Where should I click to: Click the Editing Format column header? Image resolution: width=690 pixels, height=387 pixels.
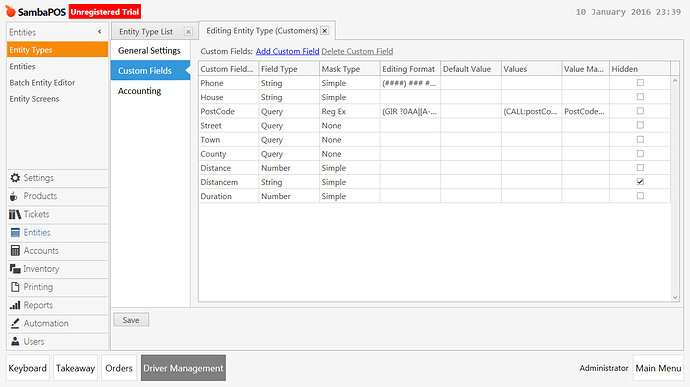pos(410,69)
